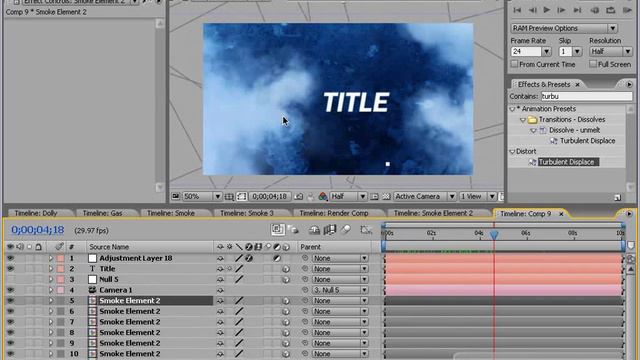
Task: Open viewer magnification dropdown at 50%
Action: [x=201, y=197]
